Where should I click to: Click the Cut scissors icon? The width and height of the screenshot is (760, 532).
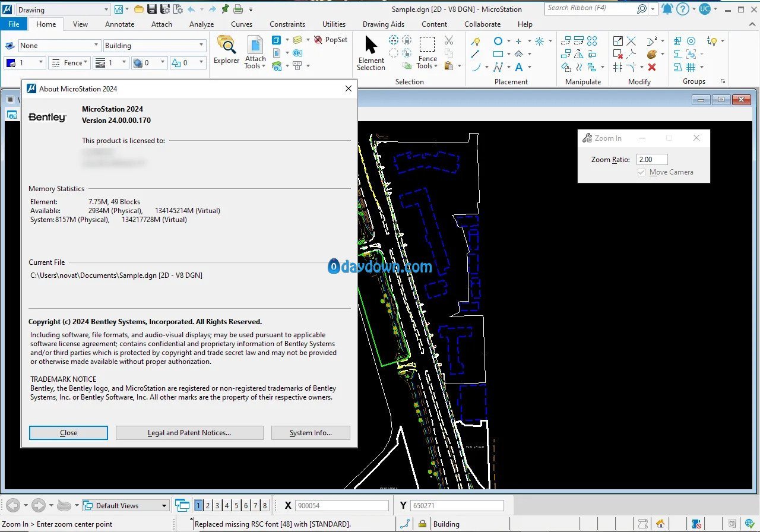[449, 40]
